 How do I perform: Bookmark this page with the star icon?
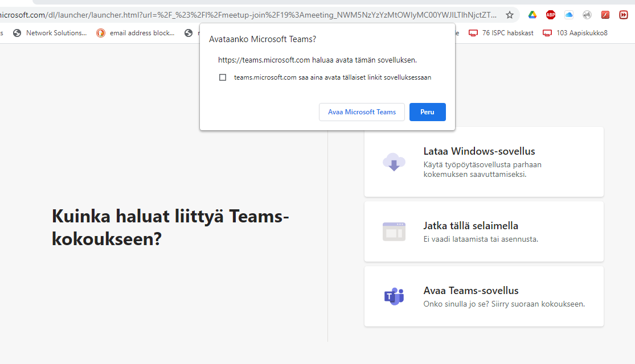coord(510,15)
